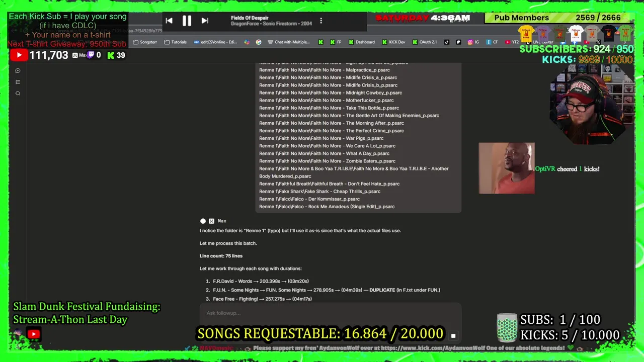The width and height of the screenshot is (644, 362).
Task: Click 'F.R.David - Words' list item
Action: (261, 281)
